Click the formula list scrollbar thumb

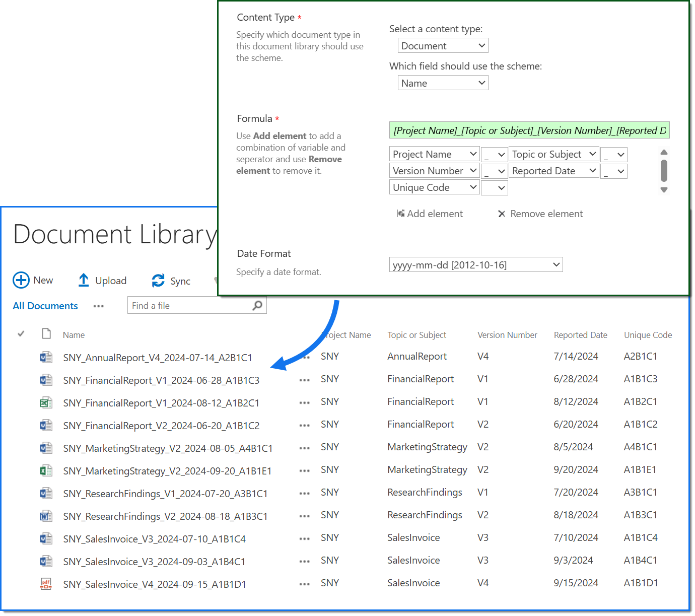coord(664,171)
